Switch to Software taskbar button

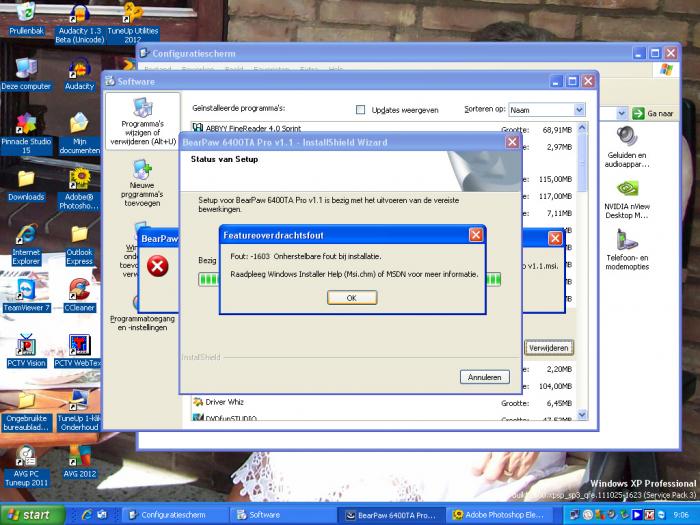tap(282, 515)
